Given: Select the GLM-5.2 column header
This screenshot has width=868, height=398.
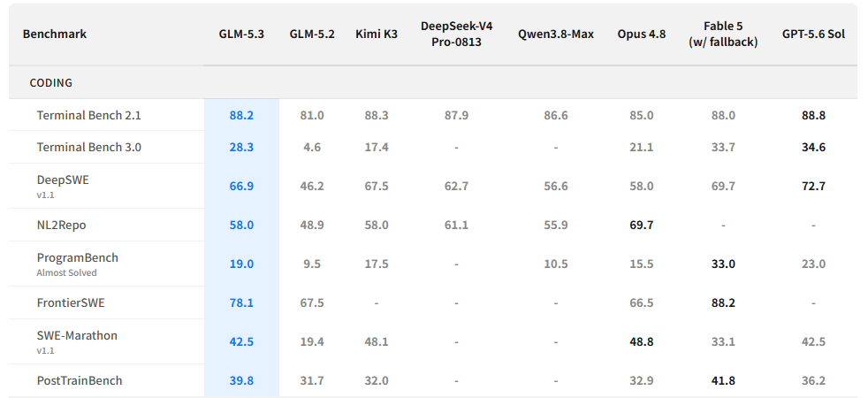Looking at the screenshot, I should (x=312, y=34).
